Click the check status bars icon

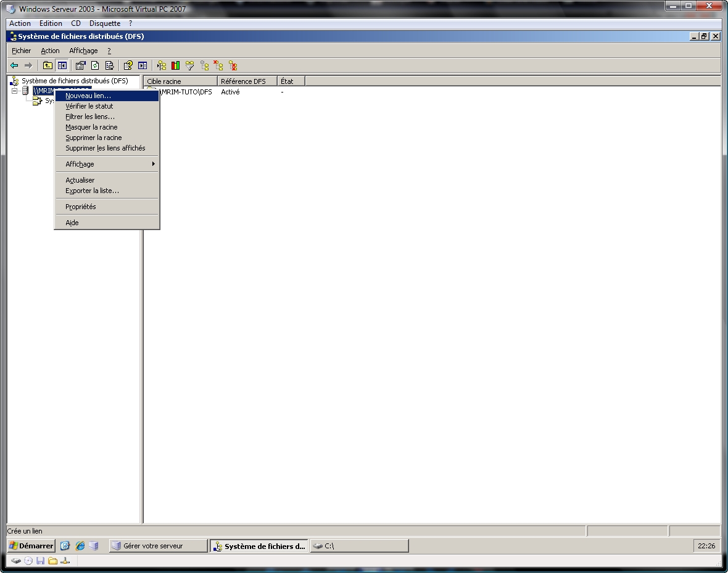[x=175, y=65]
